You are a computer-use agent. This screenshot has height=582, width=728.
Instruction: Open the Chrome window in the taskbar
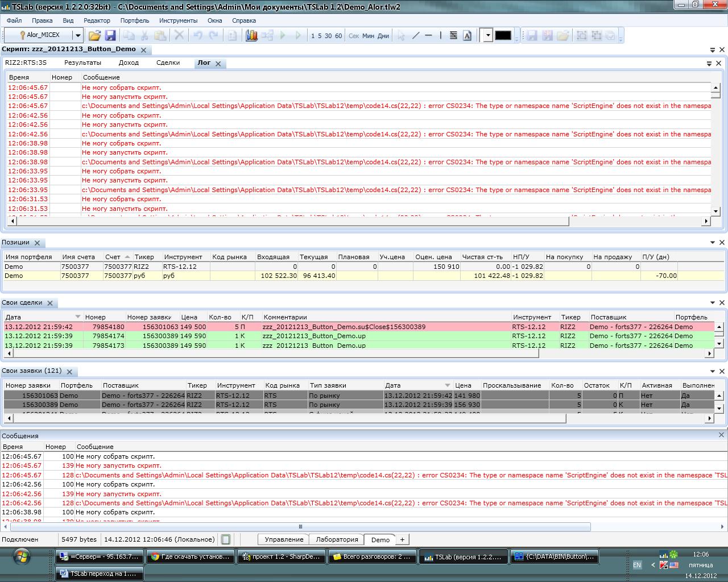click(x=191, y=556)
